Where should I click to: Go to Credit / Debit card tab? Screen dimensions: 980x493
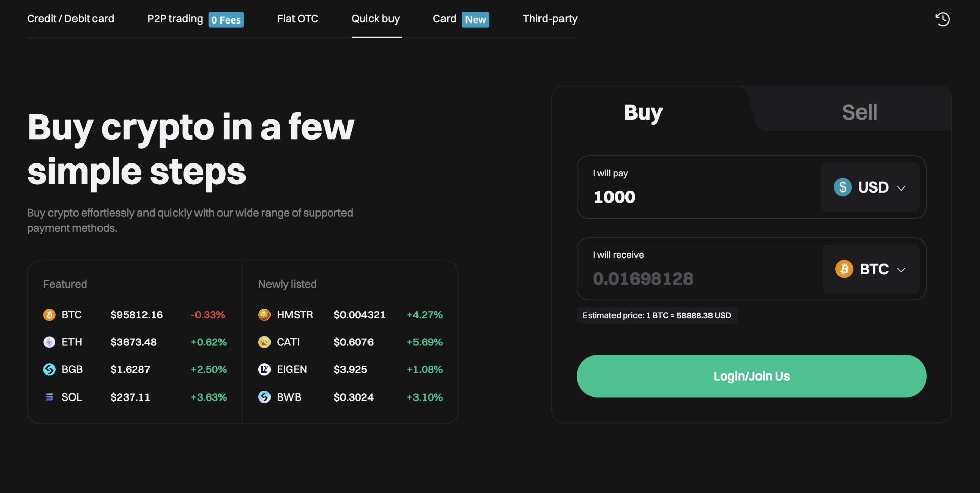click(x=70, y=19)
